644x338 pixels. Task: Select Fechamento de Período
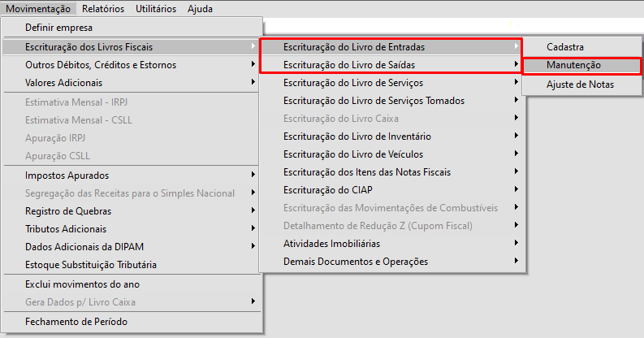pos(132,322)
